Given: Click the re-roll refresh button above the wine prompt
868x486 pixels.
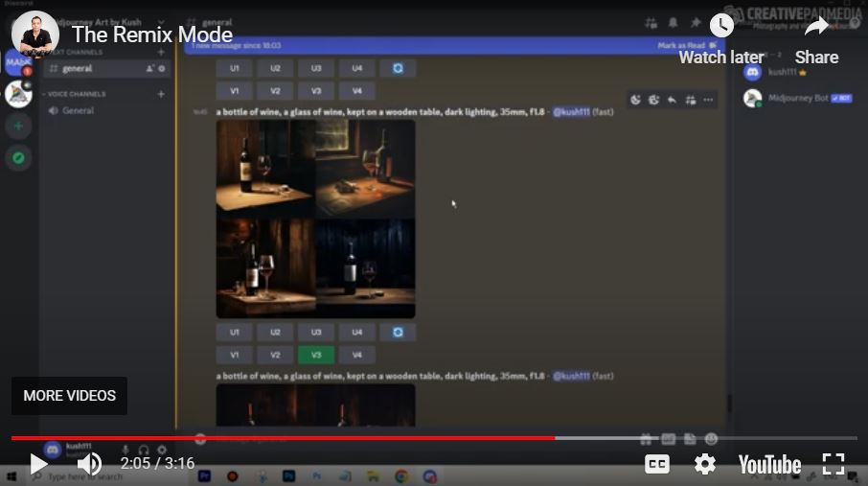Looking at the screenshot, I should click(398, 68).
